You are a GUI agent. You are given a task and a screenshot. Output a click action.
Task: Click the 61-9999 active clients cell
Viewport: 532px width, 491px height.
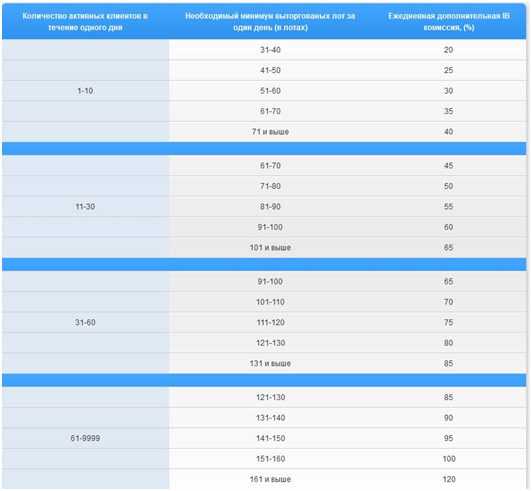85,438
